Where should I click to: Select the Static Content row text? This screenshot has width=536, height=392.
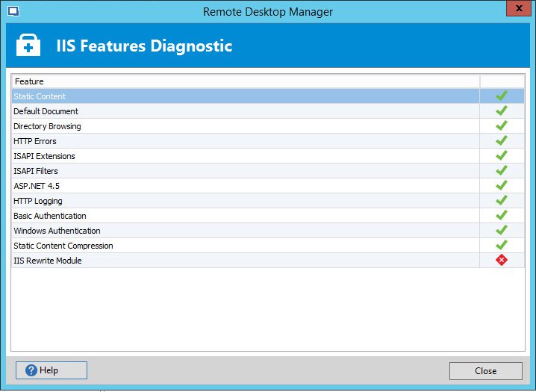pyautogui.click(x=40, y=96)
